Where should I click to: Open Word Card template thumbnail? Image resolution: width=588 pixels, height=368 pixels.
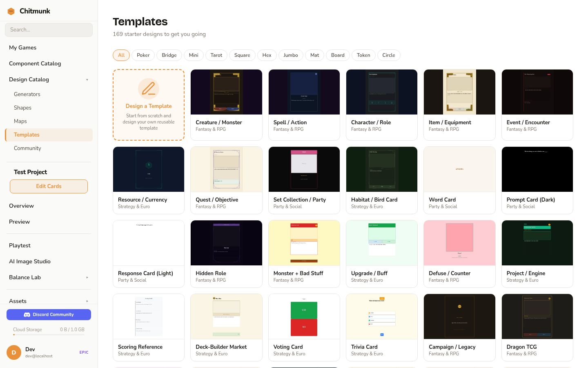tap(459, 169)
